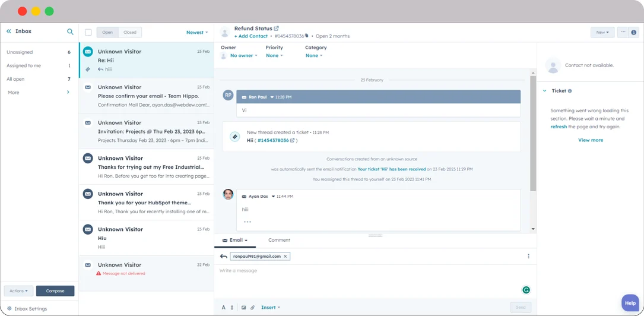The width and height of the screenshot is (644, 316).
Task: Attach a file using the paperclip icon
Action: pyautogui.click(x=253, y=307)
